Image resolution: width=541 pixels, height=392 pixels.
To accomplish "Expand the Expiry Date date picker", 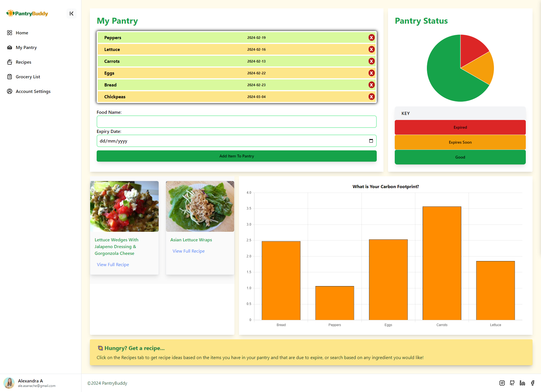I will pos(371,141).
